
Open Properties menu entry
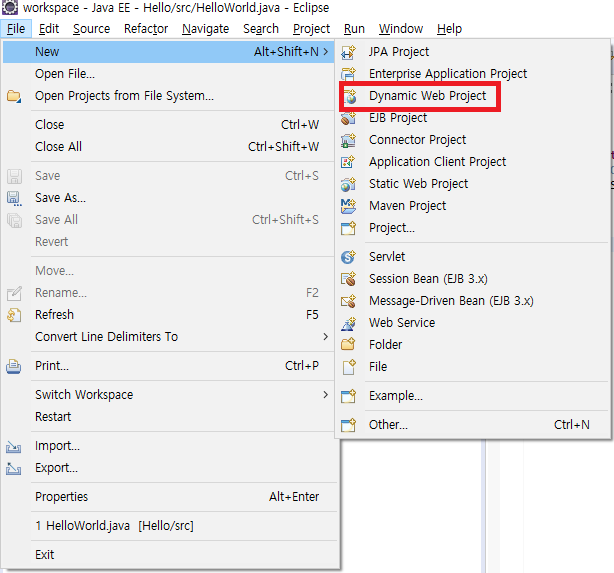click(x=168, y=497)
